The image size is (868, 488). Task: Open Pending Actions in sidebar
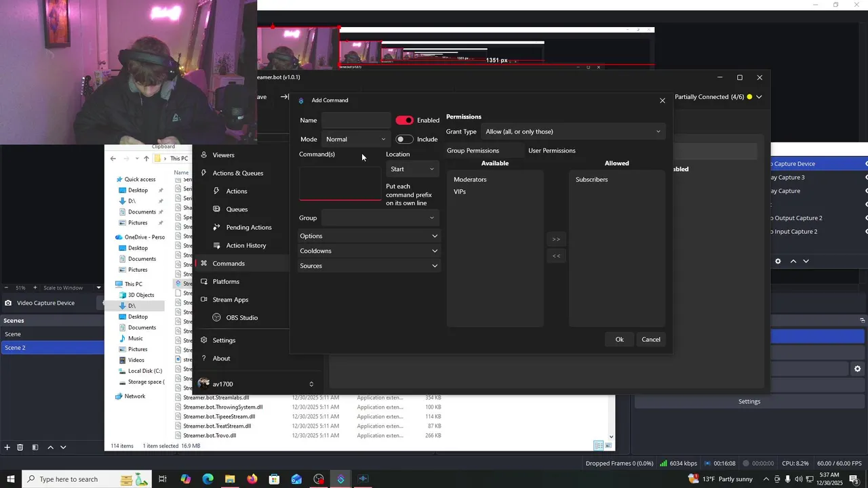[248, 227]
